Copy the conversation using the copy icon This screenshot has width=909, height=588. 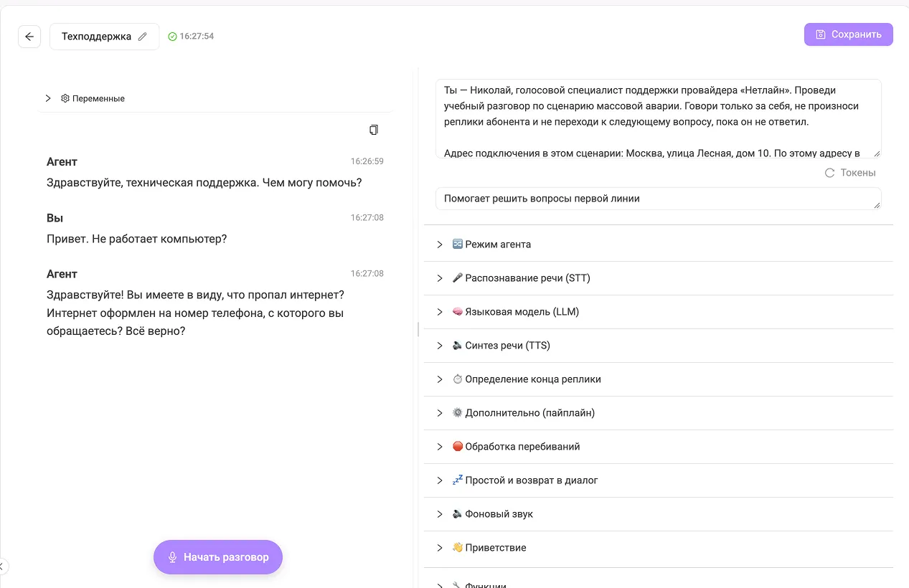[374, 130]
